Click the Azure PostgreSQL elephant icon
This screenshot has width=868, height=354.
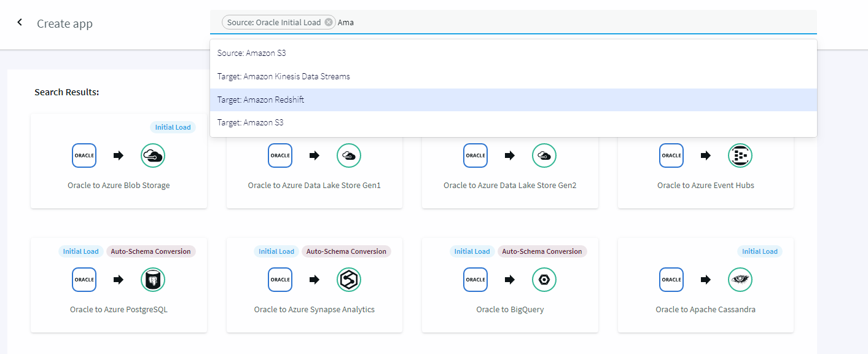153,280
